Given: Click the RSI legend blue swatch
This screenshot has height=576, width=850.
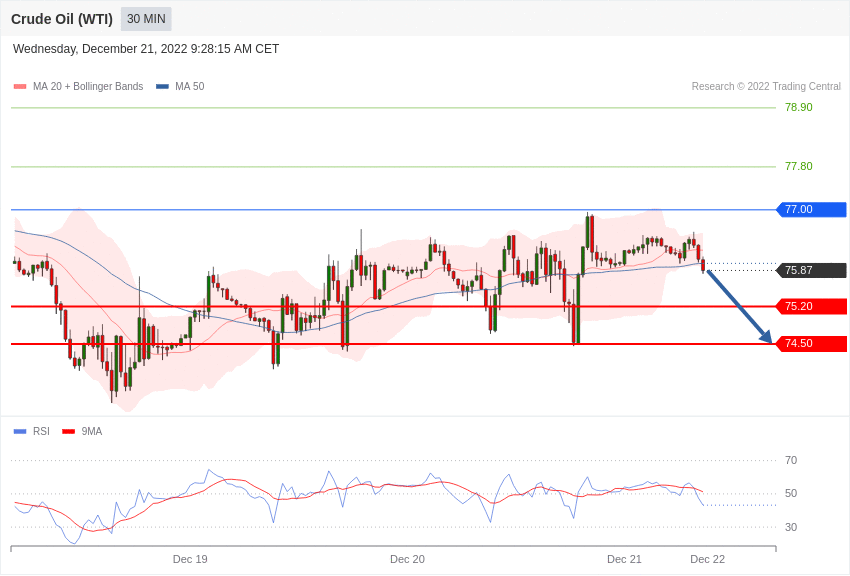Looking at the screenshot, I should 20,432.
